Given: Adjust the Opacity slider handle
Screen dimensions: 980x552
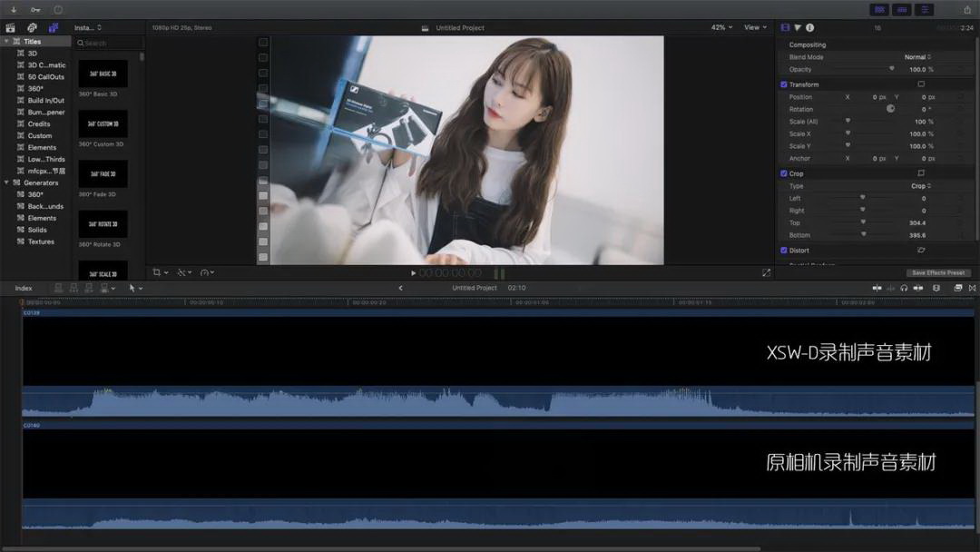Looking at the screenshot, I should [x=891, y=69].
